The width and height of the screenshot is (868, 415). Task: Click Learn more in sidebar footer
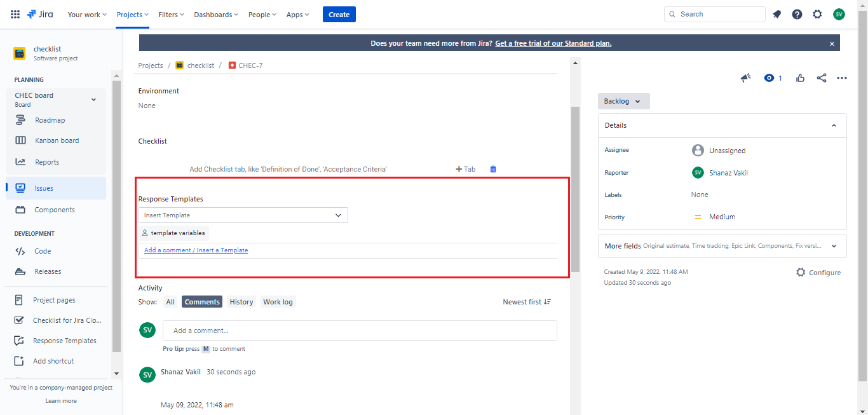click(61, 401)
